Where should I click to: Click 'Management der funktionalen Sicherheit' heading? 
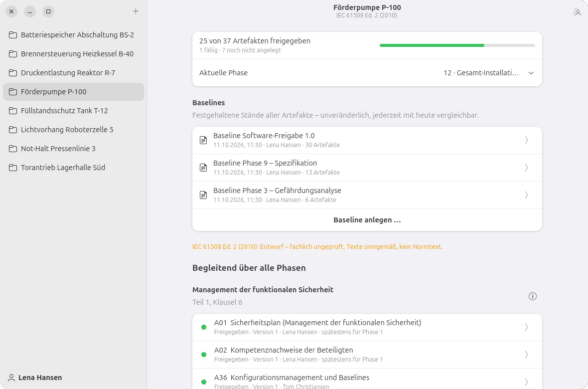(x=263, y=289)
